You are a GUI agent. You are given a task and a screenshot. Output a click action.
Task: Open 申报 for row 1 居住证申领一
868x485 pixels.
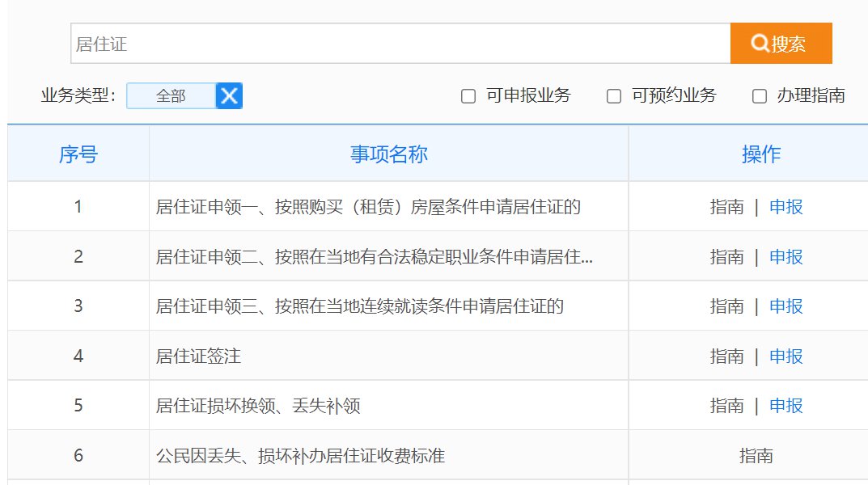pos(785,207)
